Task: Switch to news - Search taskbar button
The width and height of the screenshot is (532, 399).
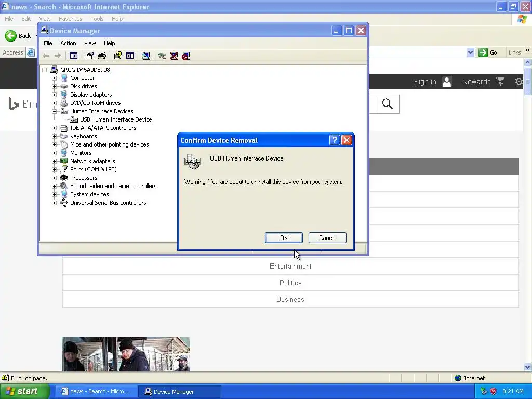Action: [96, 392]
